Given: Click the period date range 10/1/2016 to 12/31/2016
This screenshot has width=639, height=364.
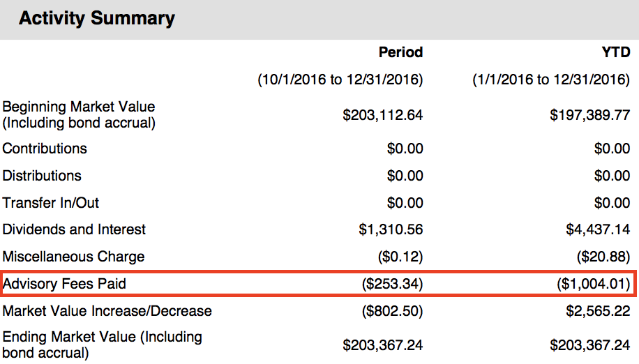Looking at the screenshot, I should click(x=340, y=79).
